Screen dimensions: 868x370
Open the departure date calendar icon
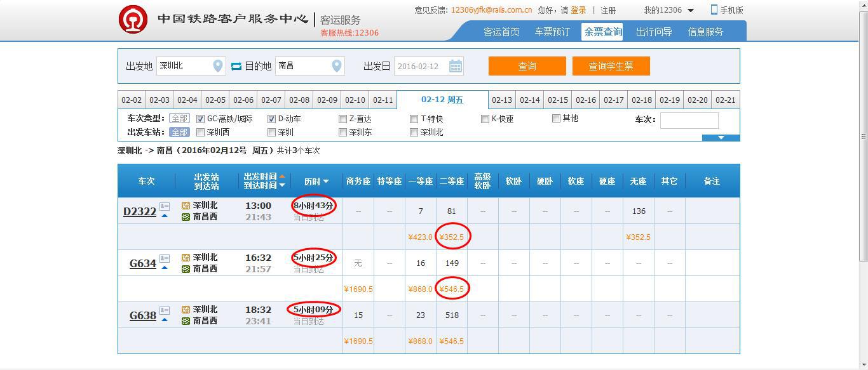click(x=456, y=66)
